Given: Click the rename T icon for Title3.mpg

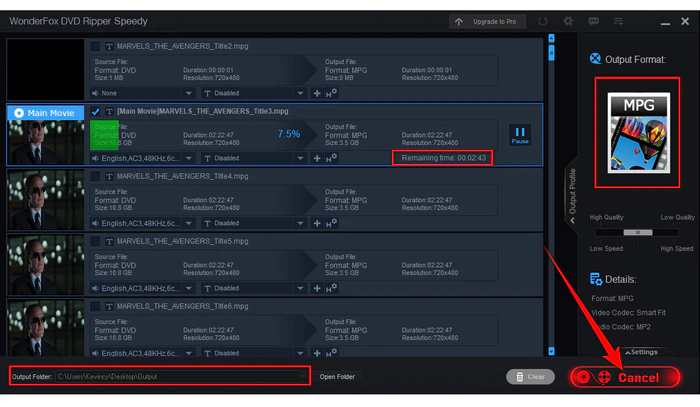Looking at the screenshot, I should click(x=109, y=111).
